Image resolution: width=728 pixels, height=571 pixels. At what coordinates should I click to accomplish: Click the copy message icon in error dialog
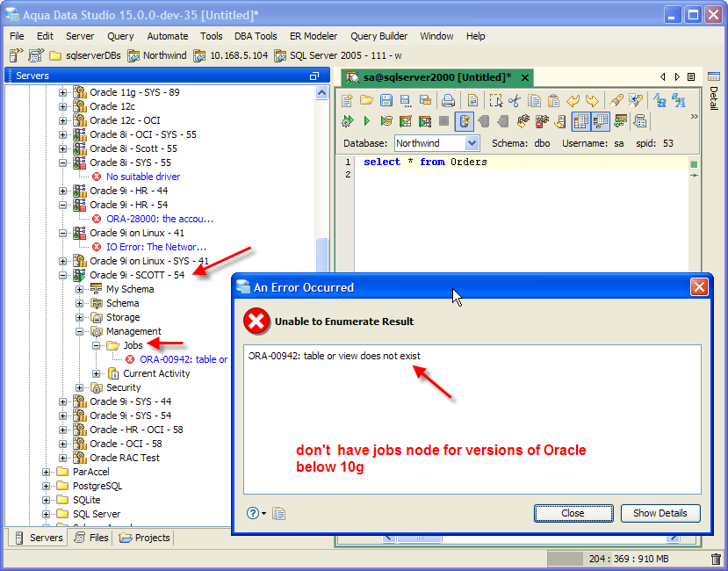279,513
